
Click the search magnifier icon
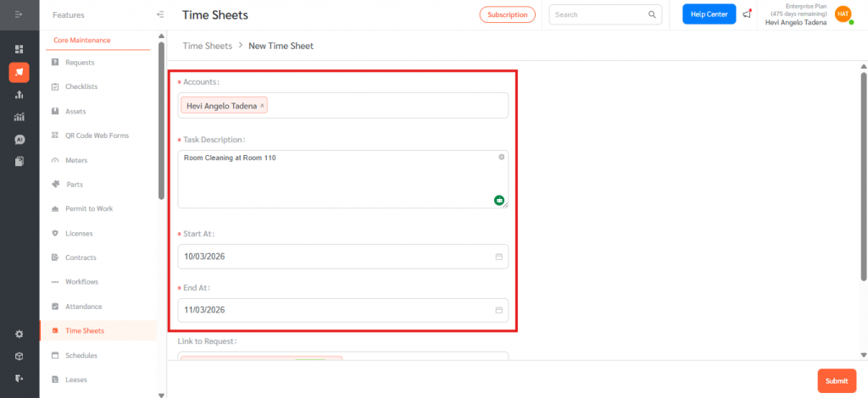(x=652, y=14)
